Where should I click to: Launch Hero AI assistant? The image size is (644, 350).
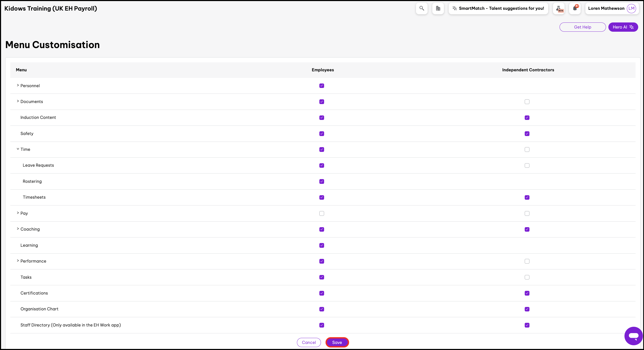coord(623,27)
